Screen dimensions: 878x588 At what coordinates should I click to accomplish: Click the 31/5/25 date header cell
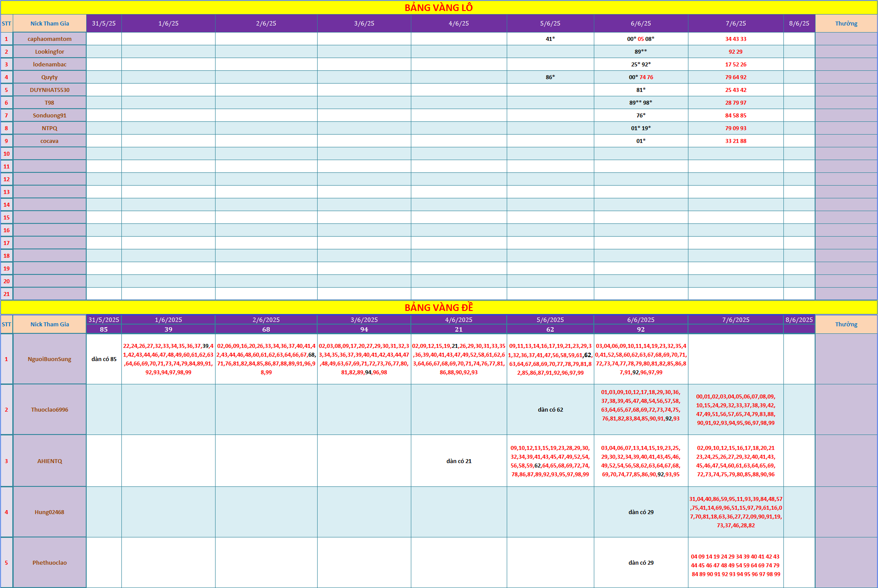[x=104, y=23]
